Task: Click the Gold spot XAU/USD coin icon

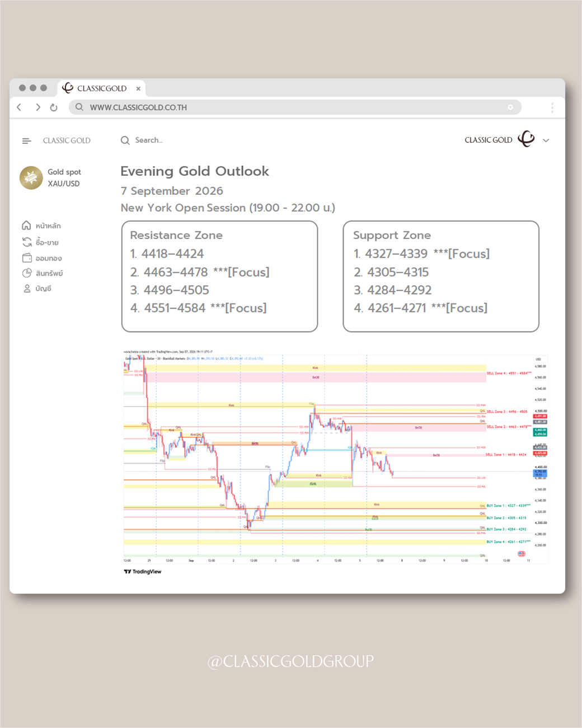Action: click(31, 178)
